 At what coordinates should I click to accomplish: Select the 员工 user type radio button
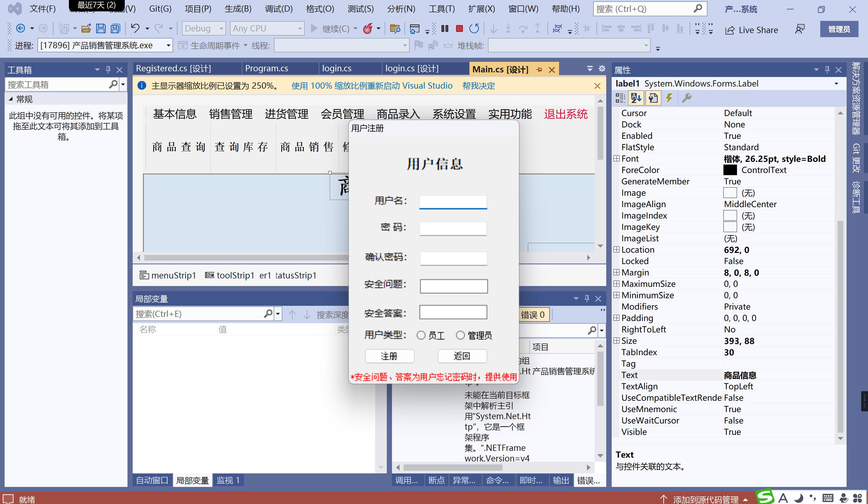click(x=421, y=335)
